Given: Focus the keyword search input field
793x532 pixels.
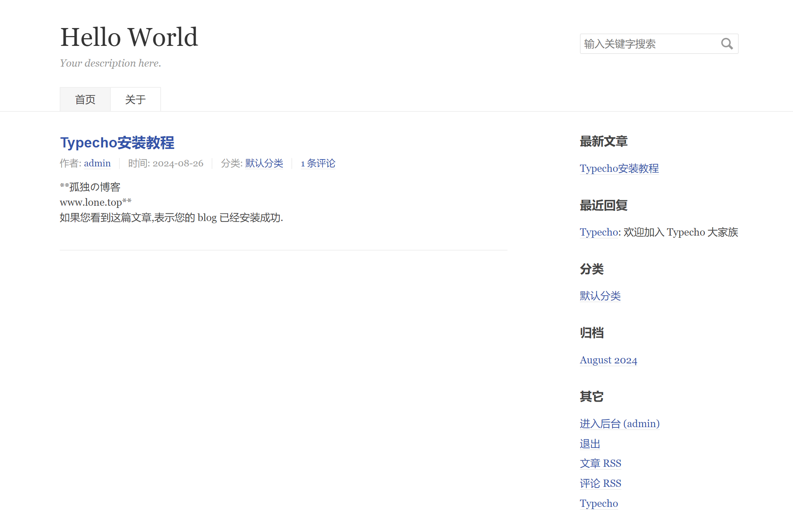Looking at the screenshot, I should [x=648, y=44].
